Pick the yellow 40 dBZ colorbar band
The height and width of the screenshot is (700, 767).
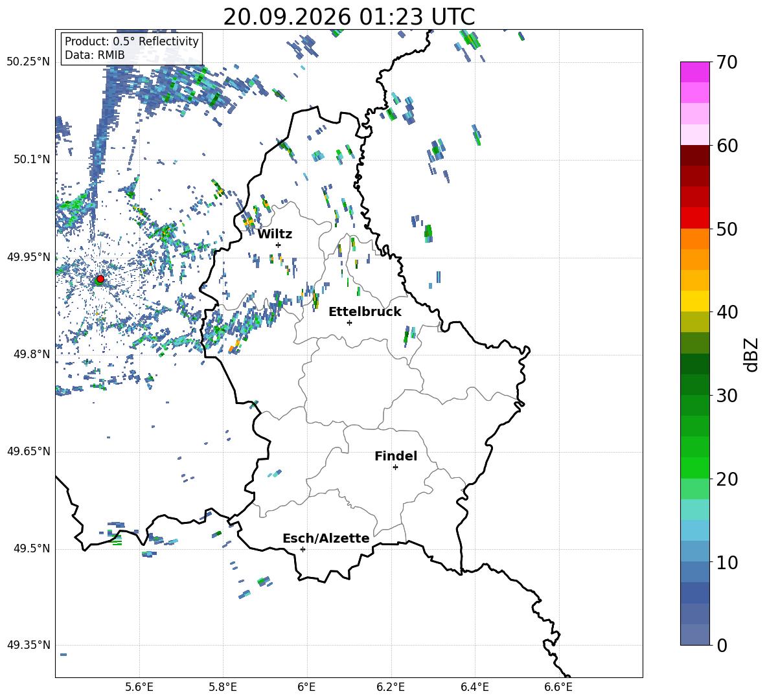(694, 301)
